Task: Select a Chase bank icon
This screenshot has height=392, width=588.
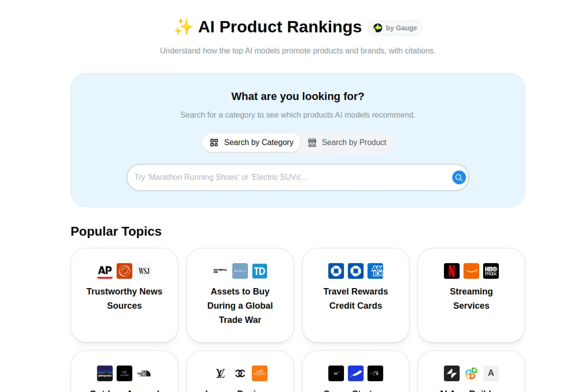Action: (336, 271)
